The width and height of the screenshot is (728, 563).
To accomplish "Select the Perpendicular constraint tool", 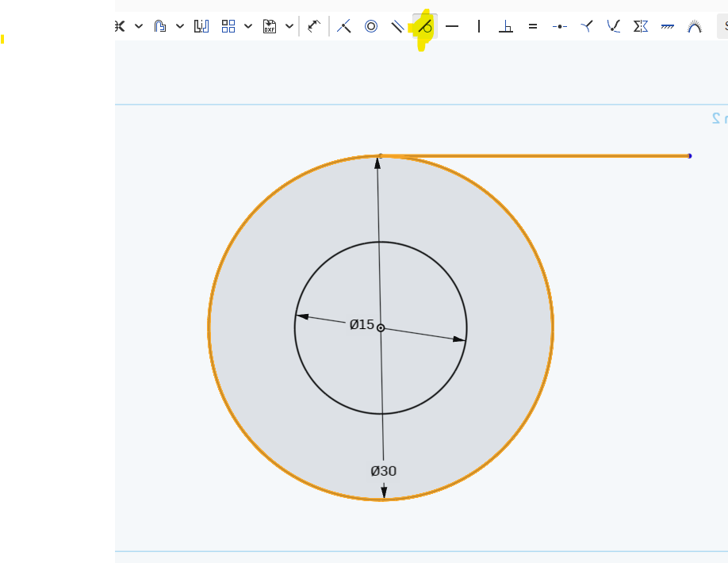I will click(x=506, y=27).
